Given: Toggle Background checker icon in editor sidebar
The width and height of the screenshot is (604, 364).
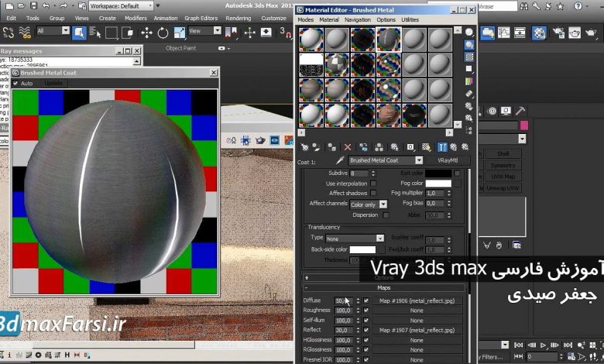Looking at the screenshot, I should 469,57.
